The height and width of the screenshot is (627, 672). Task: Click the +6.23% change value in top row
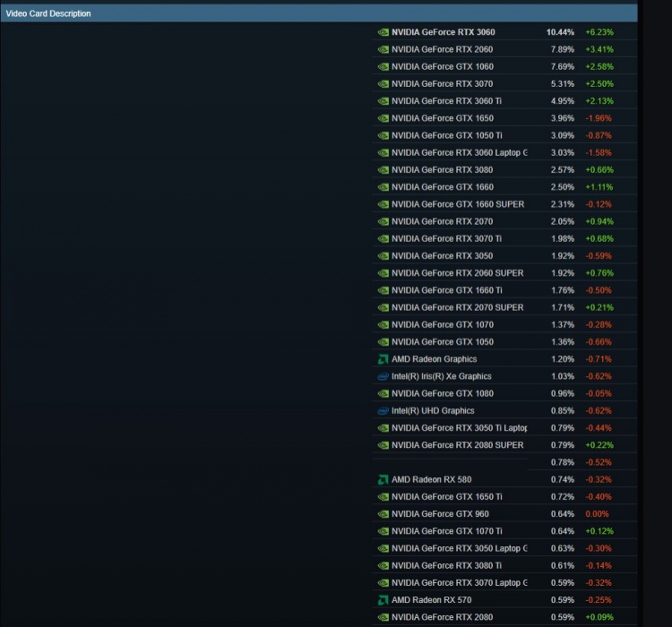coord(599,32)
